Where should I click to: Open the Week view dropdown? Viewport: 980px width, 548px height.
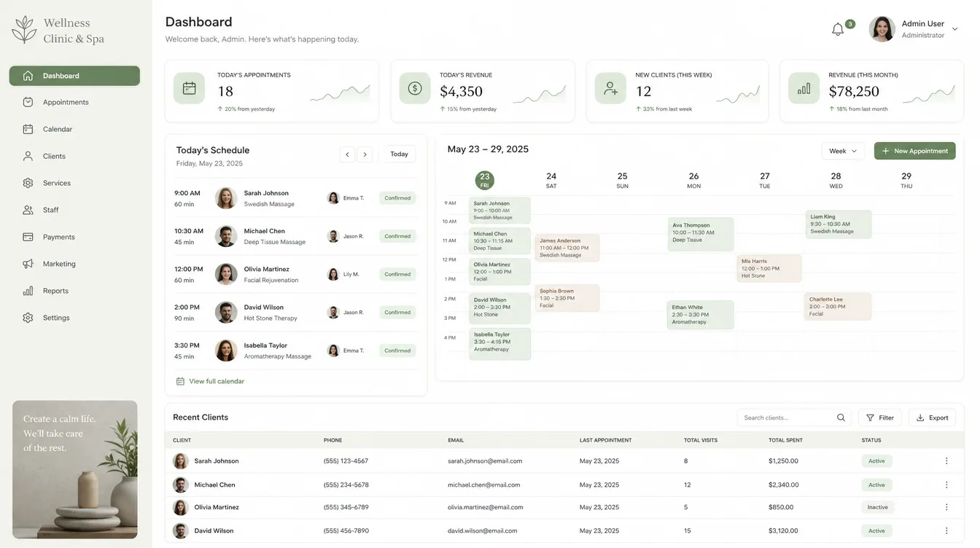point(843,151)
